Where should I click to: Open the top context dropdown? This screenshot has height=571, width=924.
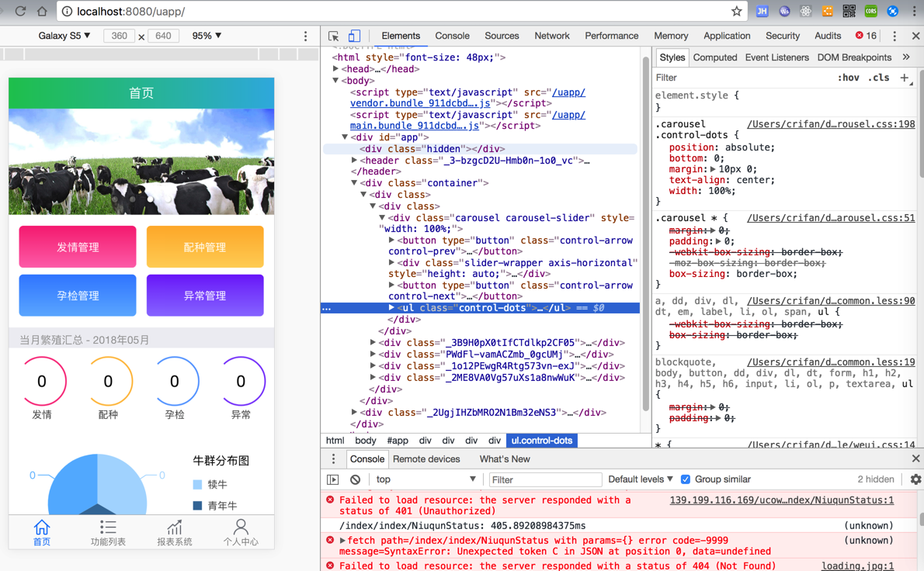(x=426, y=479)
